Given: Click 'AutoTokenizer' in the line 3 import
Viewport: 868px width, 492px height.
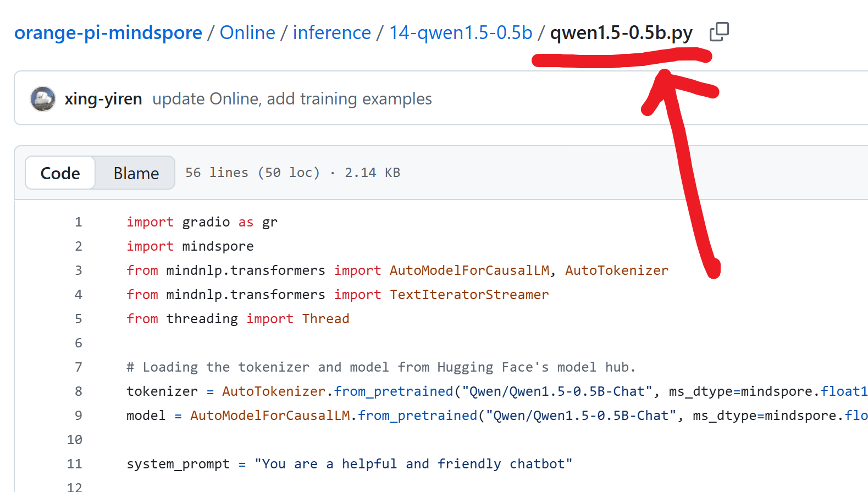Looking at the screenshot, I should click(617, 270).
